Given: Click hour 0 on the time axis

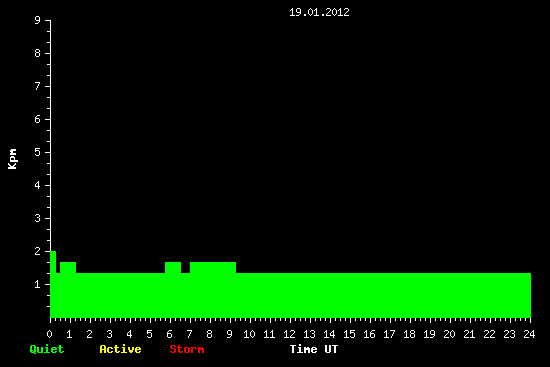Looking at the screenshot, I should (50, 334).
